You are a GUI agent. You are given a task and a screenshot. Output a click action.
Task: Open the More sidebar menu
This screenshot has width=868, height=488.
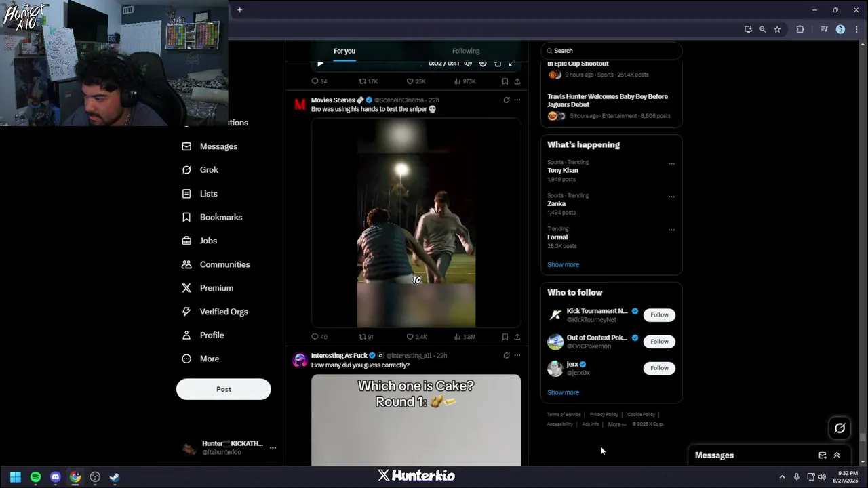[x=200, y=359]
